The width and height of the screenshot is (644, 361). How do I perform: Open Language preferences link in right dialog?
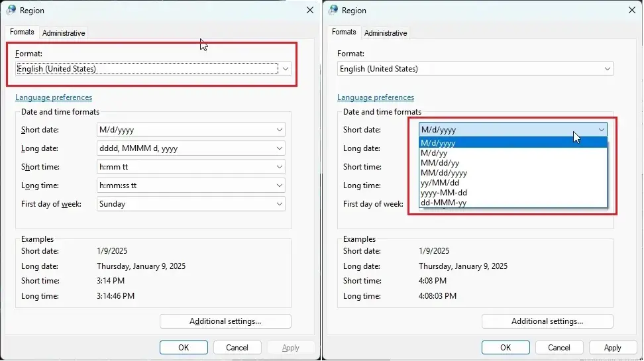[x=376, y=97]
